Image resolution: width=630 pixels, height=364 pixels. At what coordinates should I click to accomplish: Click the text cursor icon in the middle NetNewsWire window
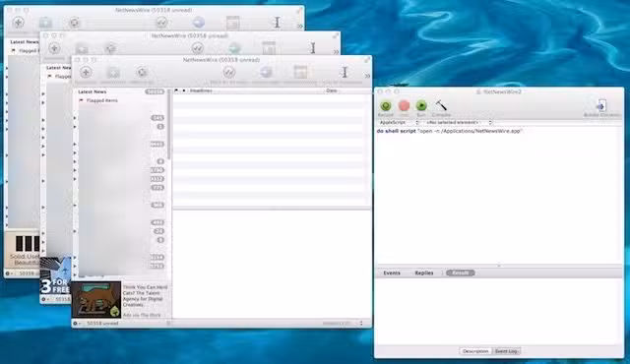tap(313, 48)
